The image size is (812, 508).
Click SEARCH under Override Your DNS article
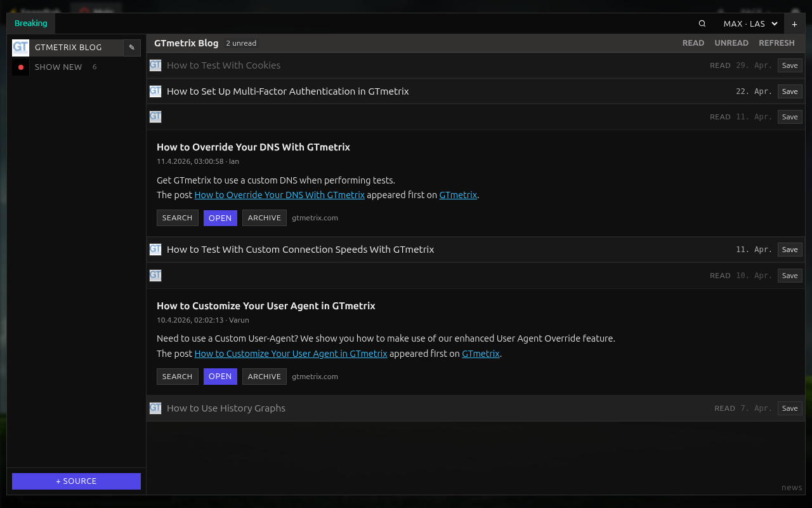click(178, 218)
